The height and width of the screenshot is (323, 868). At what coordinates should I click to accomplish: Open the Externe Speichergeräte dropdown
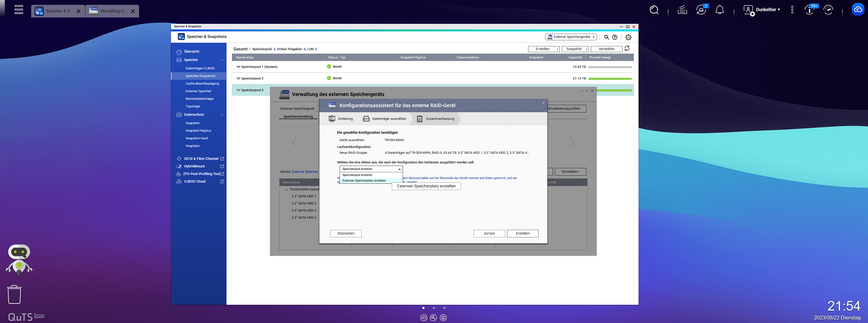[x=571, y=37]
